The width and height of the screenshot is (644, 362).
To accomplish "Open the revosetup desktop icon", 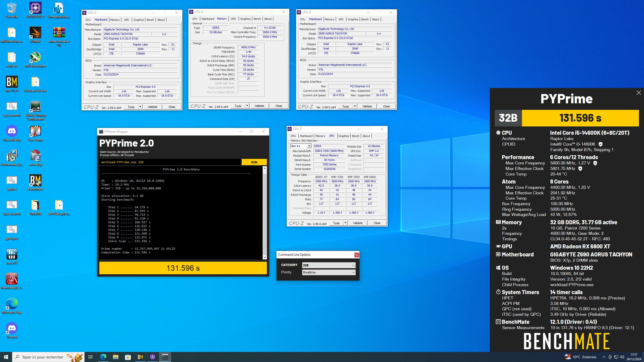I will click(x=35, y=158).
